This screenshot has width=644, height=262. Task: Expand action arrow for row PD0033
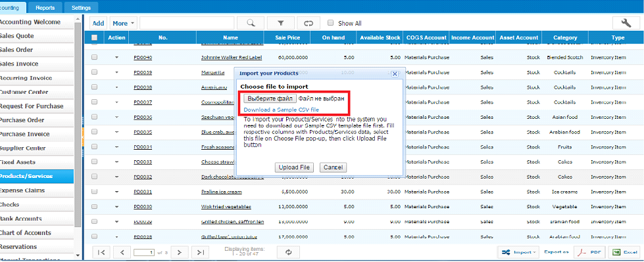click(x=116, y=162)
